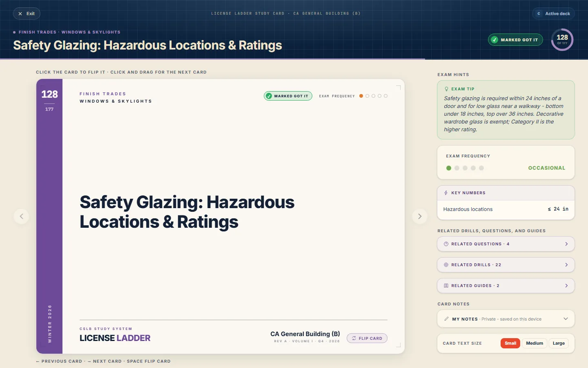Viewport: 588px width, 368px height.
Task: Select Large card text size
Action: tap(559, 343)
